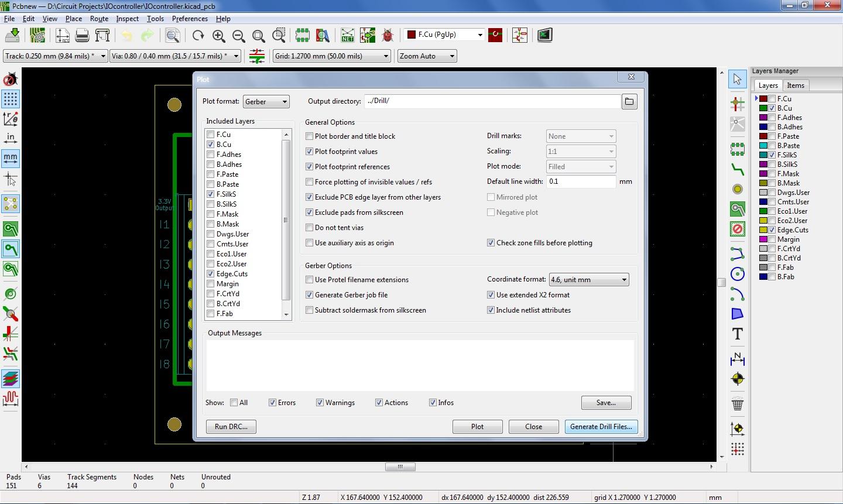Viewport: 843px width, 504px height.
Task: Enable Do not tent vias option
Action: coord(310,228)
